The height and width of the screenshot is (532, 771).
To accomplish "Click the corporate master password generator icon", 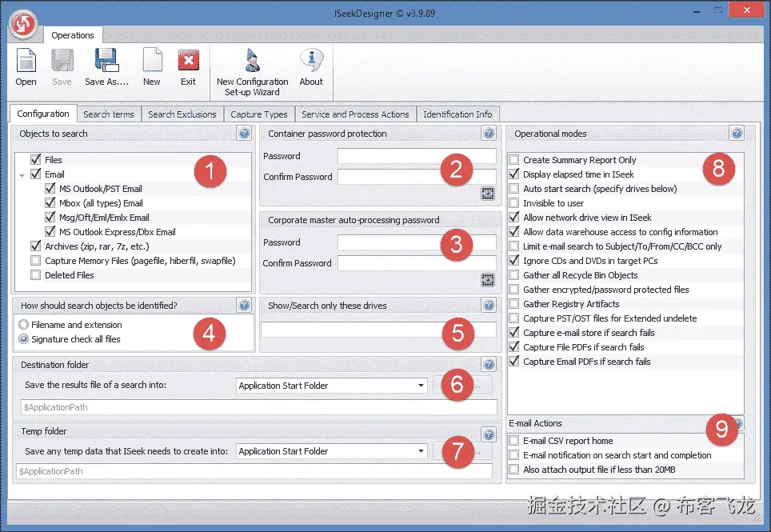I will click(487, 280).
